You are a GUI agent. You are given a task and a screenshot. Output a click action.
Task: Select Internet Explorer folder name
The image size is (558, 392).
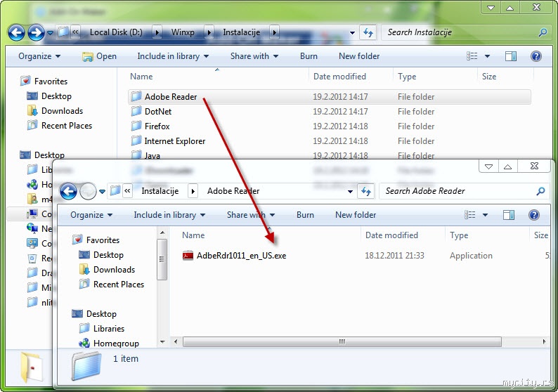(x=175, y=141)
